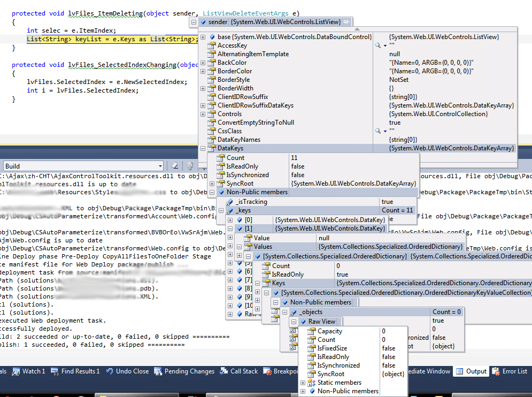Switch to the Call Stack tab
The width and height of the screenshot is (532, 397).
238,371
